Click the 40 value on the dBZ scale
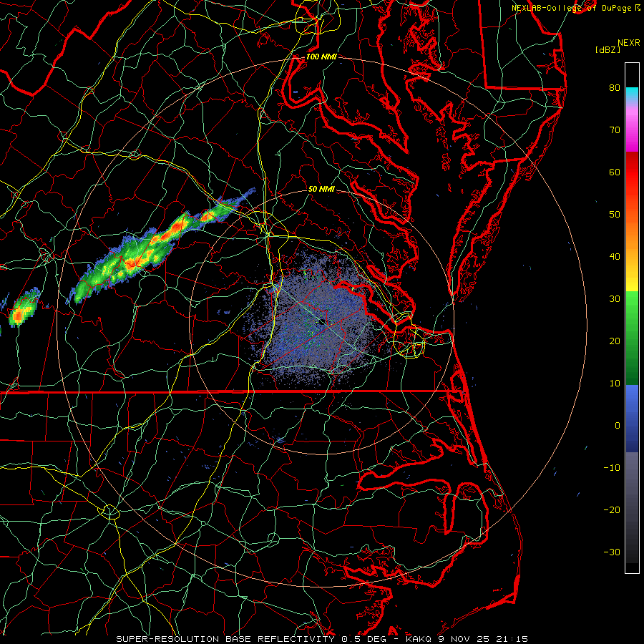The image size is (644, 644). [x=615, y=257]
